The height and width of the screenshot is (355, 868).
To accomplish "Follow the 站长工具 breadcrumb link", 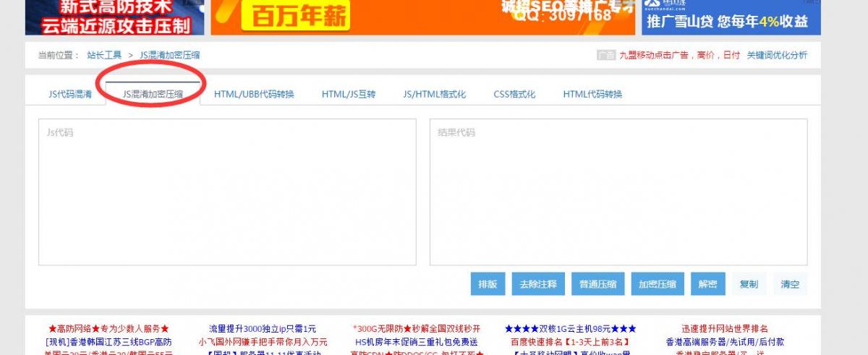I will pos(105,55).
